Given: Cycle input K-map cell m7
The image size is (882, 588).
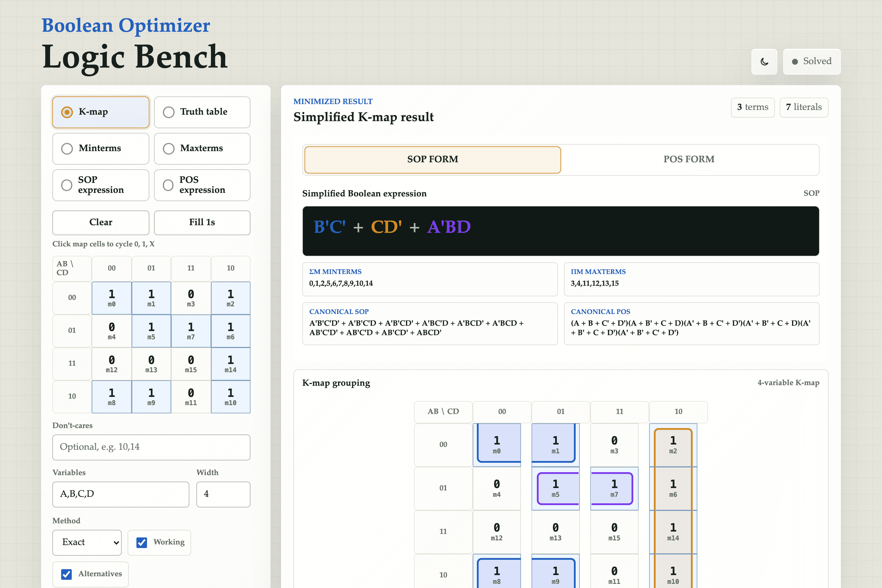Looking at the screenshot, I should [191, 331].
